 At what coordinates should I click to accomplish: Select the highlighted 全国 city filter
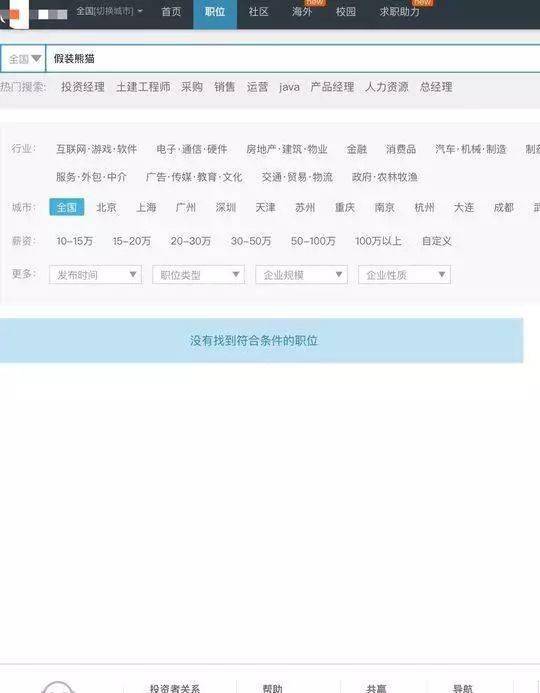67,207
